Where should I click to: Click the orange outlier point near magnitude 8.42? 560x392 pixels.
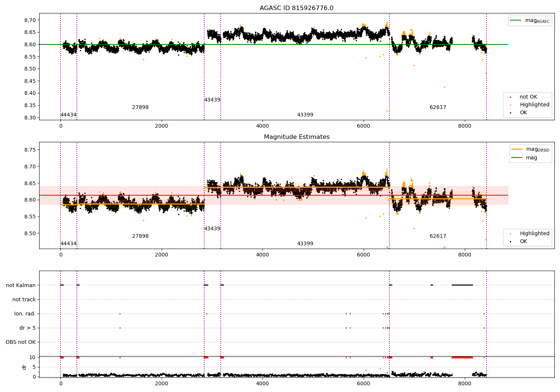tap(444, 87)
